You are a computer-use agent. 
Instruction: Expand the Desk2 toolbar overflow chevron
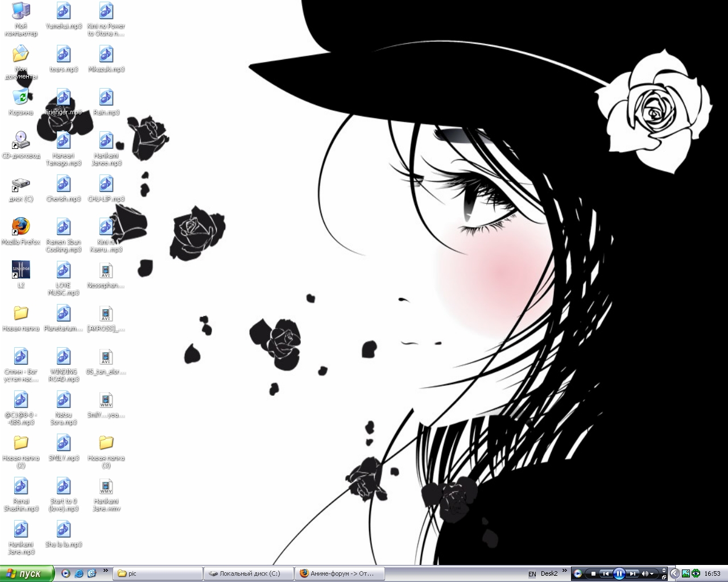coord(565,570)
